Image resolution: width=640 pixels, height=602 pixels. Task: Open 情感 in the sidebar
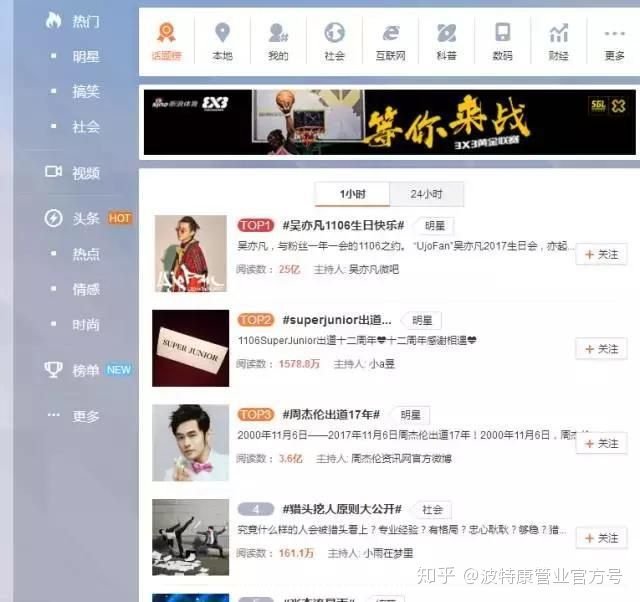point(86,289)
